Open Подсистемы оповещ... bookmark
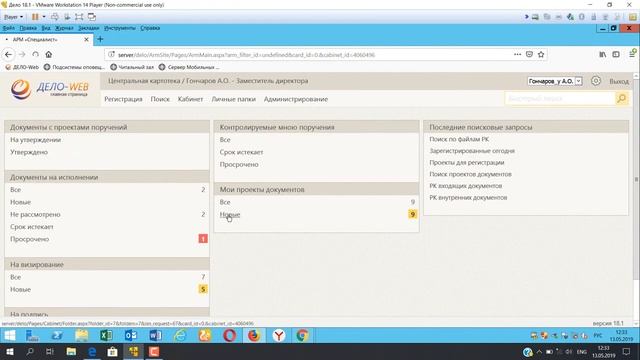This screenshot has width=640, height=360. (74, 67)
